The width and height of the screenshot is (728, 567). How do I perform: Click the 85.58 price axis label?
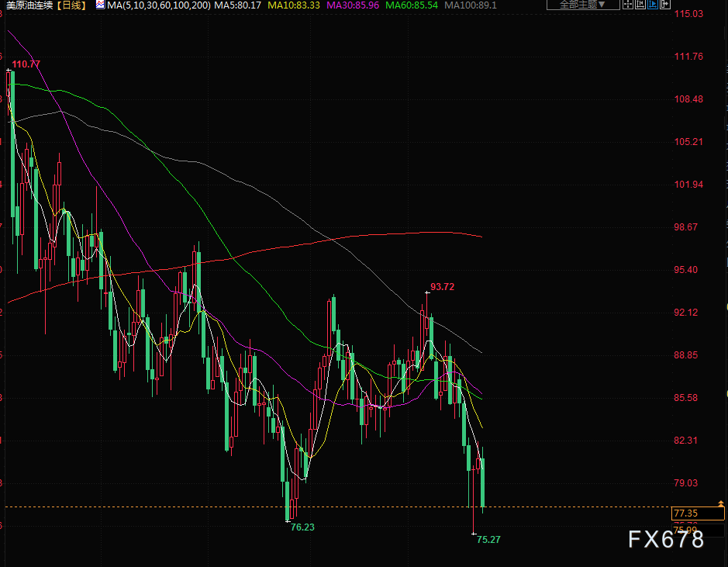click(x=686, y=397)
